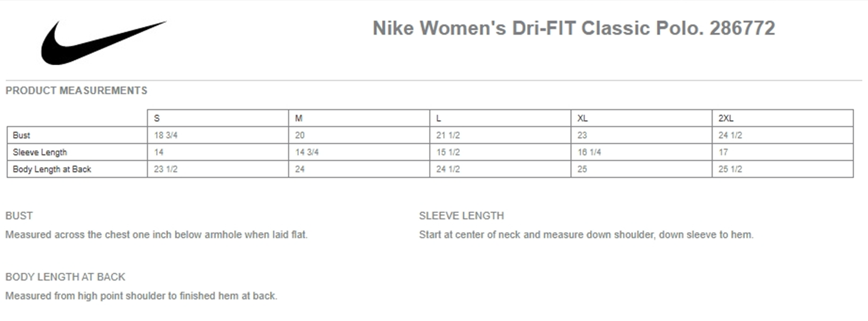
Task: Select the M size column header
Action: click(x=359, y=118)
